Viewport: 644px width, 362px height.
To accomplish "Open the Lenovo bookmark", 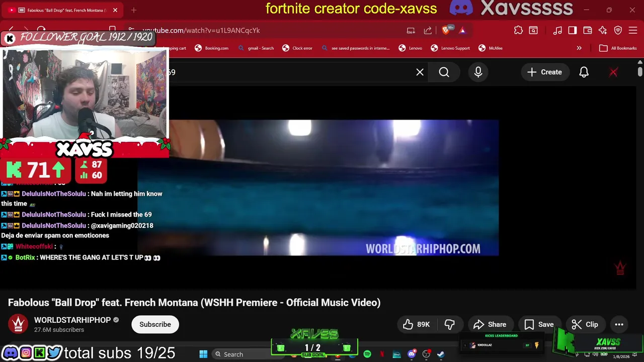I will click(x=411, y=48).
